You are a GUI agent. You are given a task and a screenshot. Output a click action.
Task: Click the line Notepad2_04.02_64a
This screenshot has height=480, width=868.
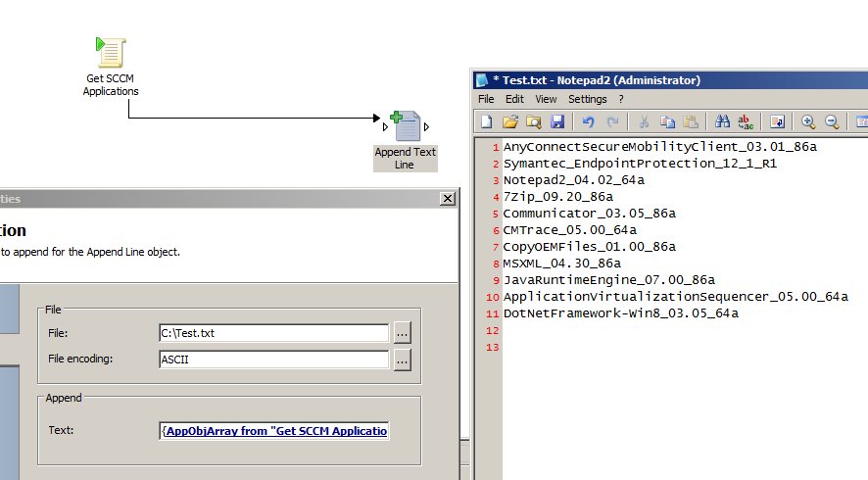coord(573,180)
